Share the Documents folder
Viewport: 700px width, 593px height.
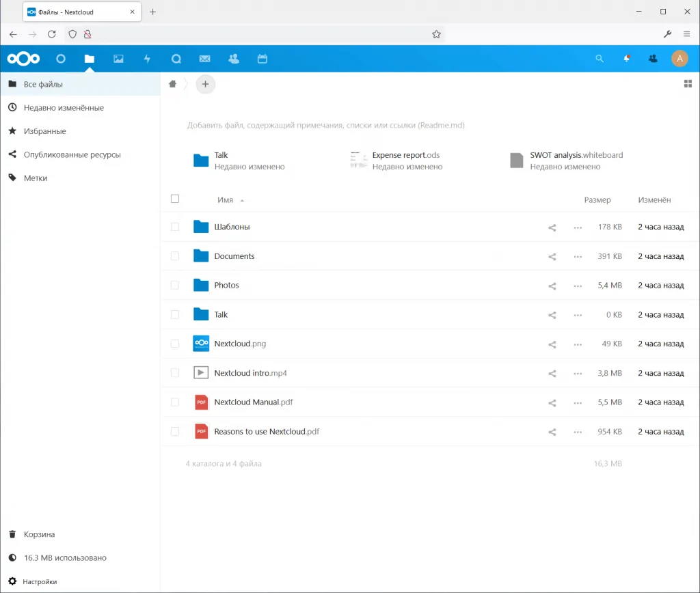click(x=552, y=257)
